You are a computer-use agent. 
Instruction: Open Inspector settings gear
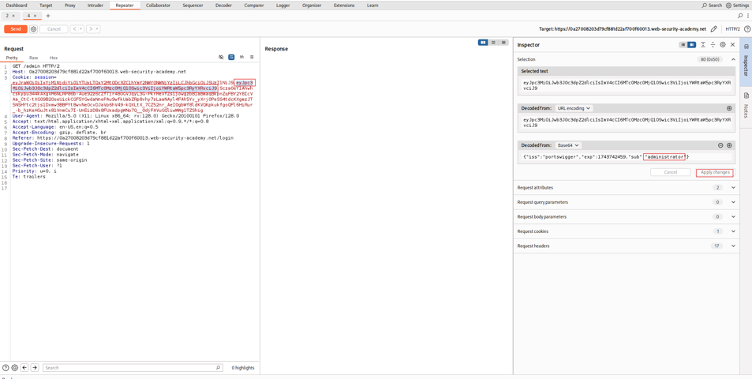[723, 45]
